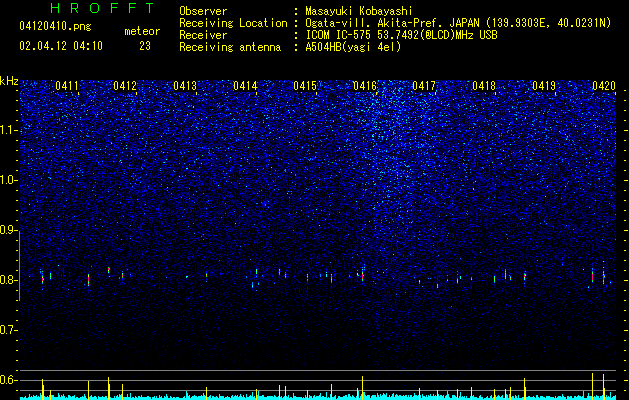Screen dimensions: 629x400
Task: Click the 0414 time marker
Action: 246,86
